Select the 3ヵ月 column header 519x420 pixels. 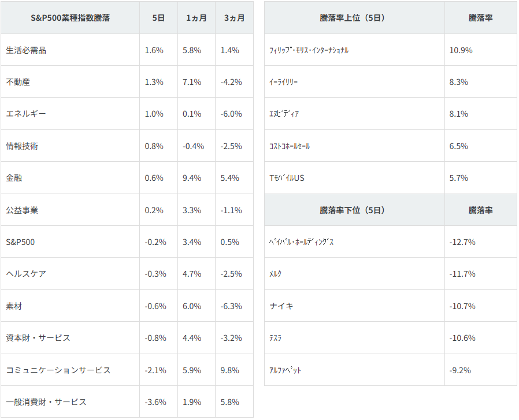[234, 18]
